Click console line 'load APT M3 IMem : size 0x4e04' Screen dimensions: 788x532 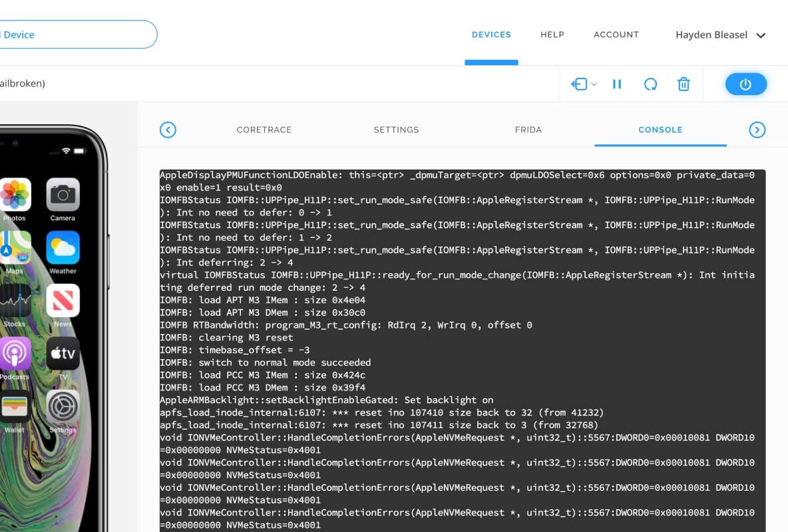pyautogui.click(x=282, y=300)
